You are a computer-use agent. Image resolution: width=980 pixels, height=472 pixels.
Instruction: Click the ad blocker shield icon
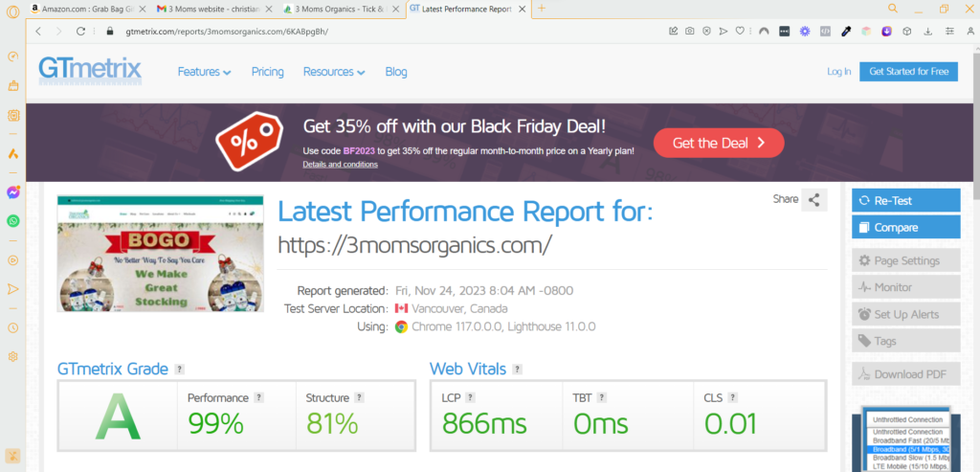click(706, 31)
